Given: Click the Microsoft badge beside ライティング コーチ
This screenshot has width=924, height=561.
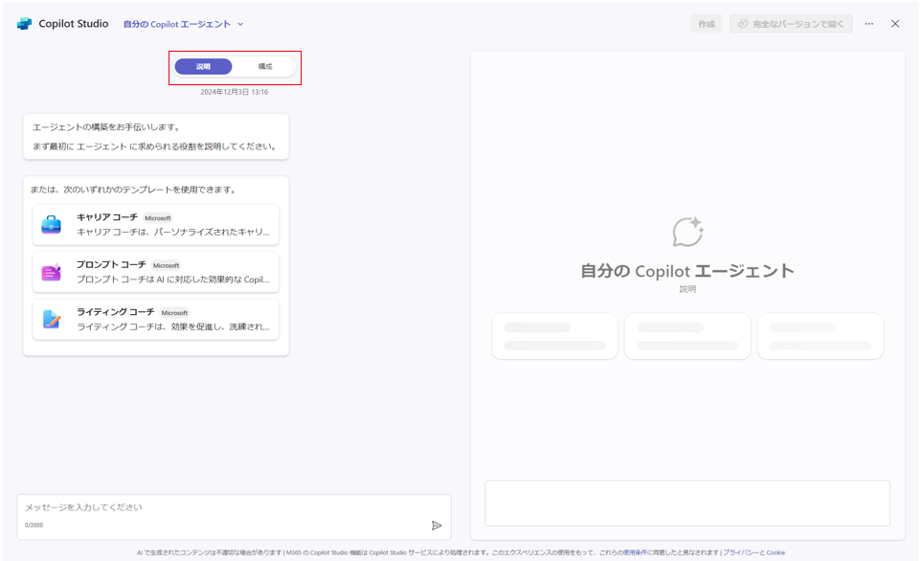Looking at the screenshot, I should (x=174, y=313).
